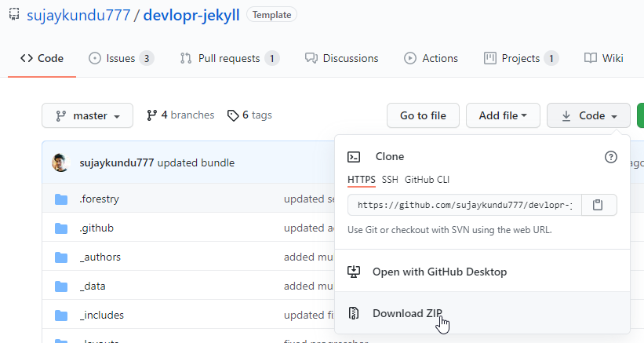
Task: Click the .github folder icon
Action: click(61, 228)
